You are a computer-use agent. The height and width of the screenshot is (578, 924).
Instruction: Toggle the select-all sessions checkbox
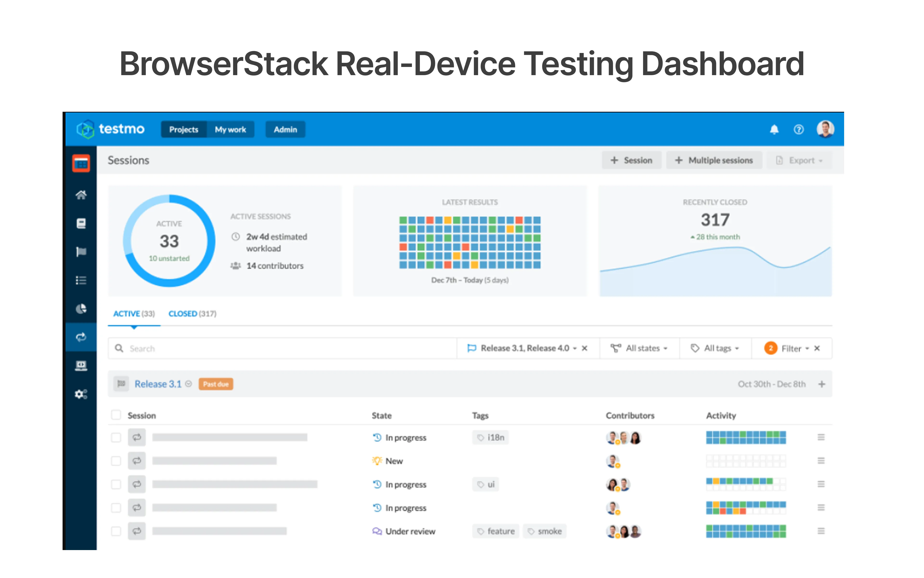(x=116, y=415)
